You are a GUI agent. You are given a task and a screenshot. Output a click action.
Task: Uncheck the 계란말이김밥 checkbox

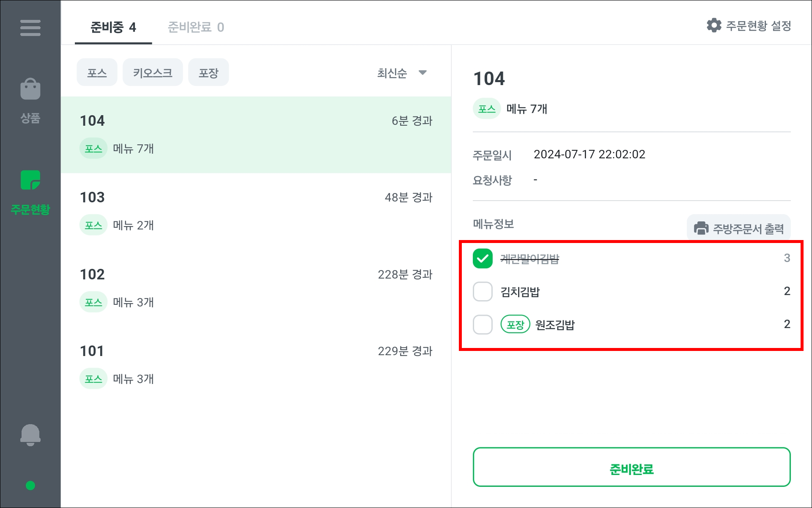(x=483, y=258)
